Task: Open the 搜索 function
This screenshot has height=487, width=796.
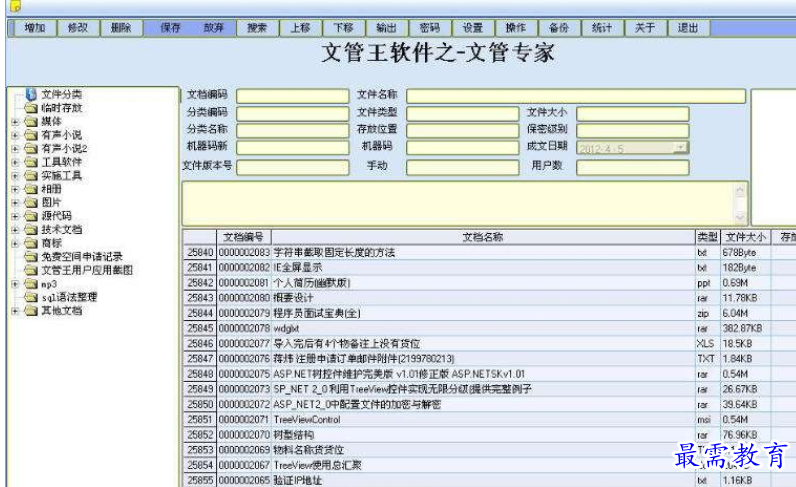Action: pos(257,28)
